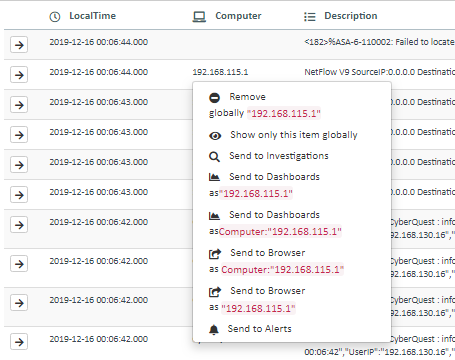Click the timestamp in the ASA-6-110002 row

99,42
